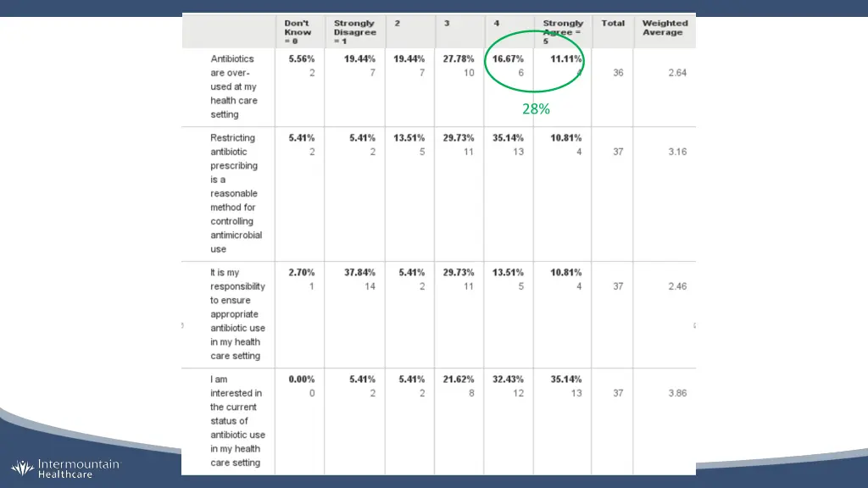Screen dimensions: 868x488
Task: Click the 0.00% cell
Action: coord(302,379)
